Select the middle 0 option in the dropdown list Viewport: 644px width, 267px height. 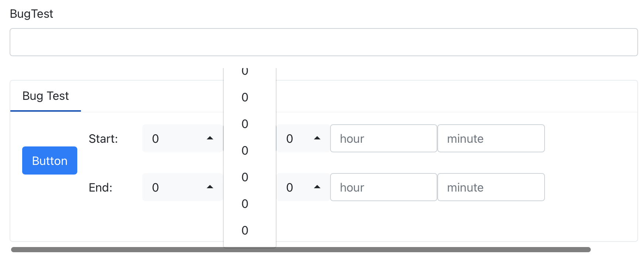click(244, 151)
